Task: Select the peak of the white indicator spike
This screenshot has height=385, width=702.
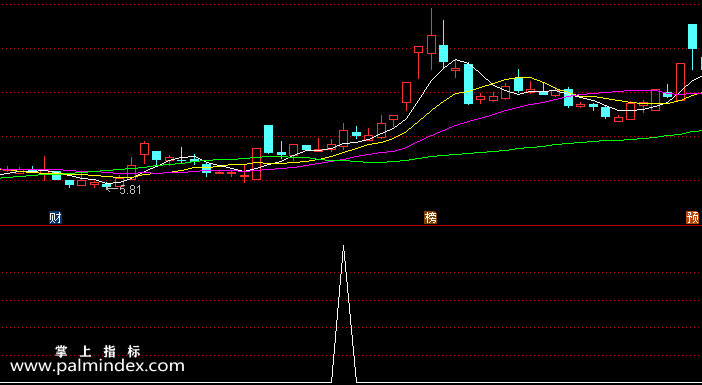Action: 343,247
